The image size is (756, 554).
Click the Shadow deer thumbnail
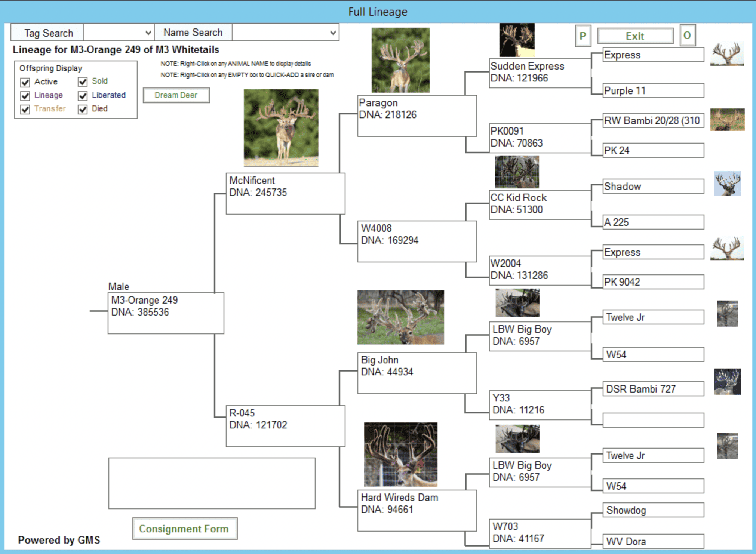pyautogui.click(x=727, y=184)
